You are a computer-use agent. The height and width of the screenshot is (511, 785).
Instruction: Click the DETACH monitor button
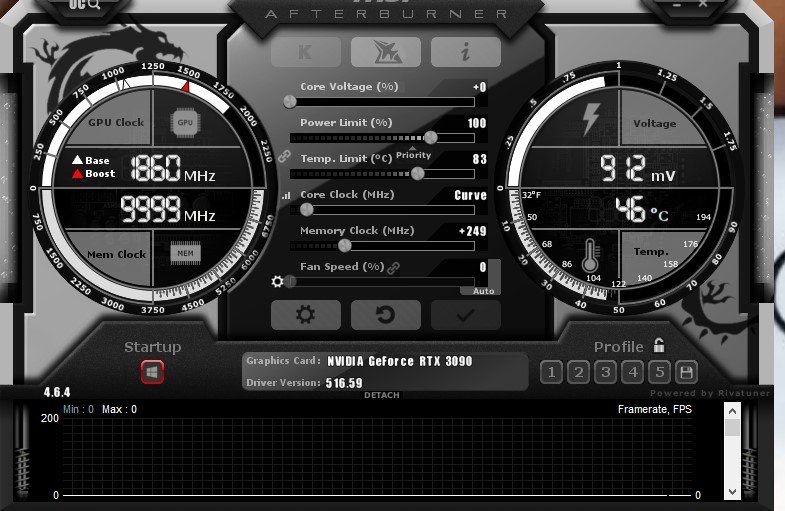(x=381, y=395)
